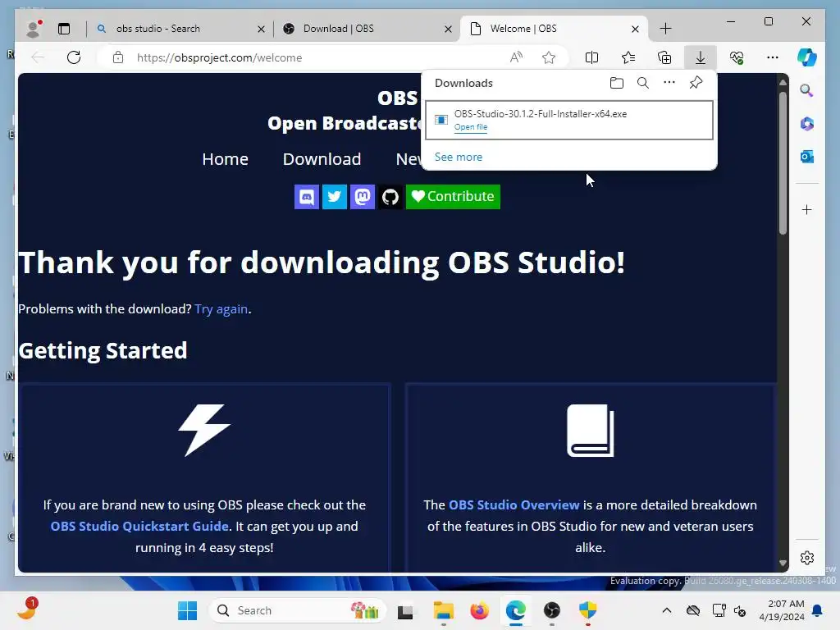840x630 pixels.
Task: Open Firefox from taskbar
Action: 479,610
